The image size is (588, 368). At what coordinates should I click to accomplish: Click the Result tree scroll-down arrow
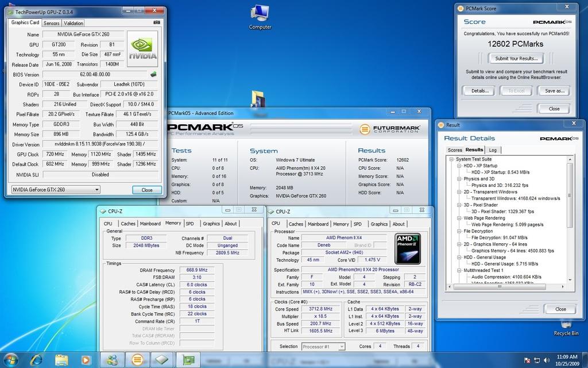(x=570, y=280)
